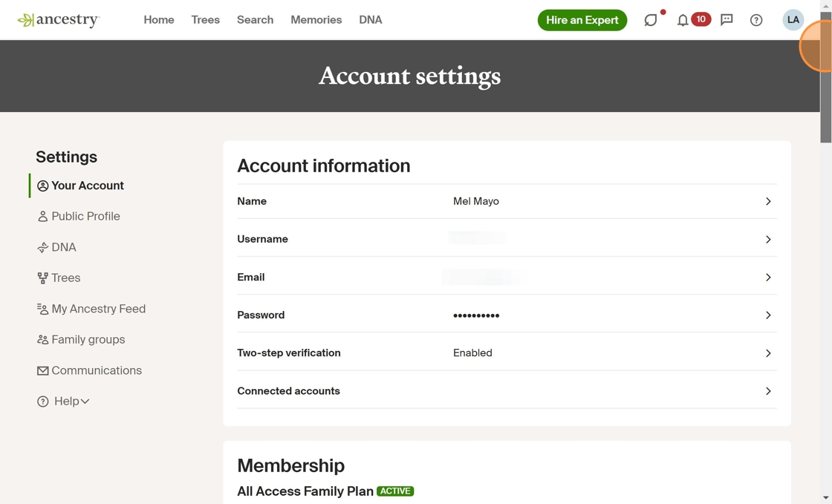
Task: Click the Trees hierarchy icon in sidebar
Action: click(x=43, y=278)
